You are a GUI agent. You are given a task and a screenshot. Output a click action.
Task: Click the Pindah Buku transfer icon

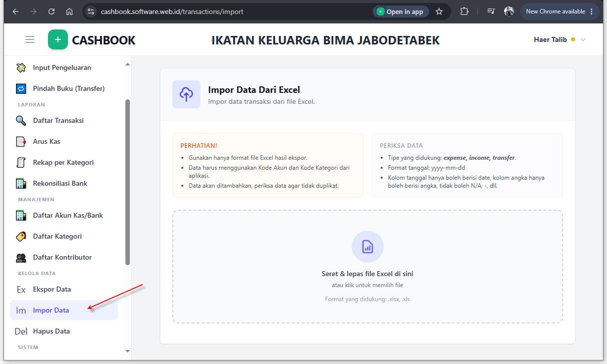tap(21, 88)
